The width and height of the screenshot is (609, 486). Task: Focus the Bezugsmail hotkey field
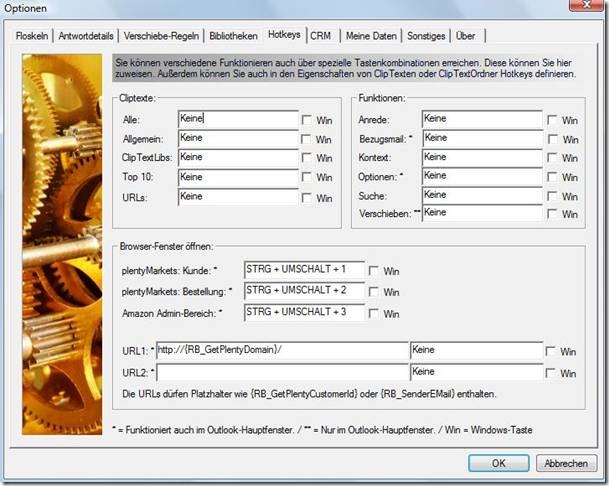[x=482, y=138]
